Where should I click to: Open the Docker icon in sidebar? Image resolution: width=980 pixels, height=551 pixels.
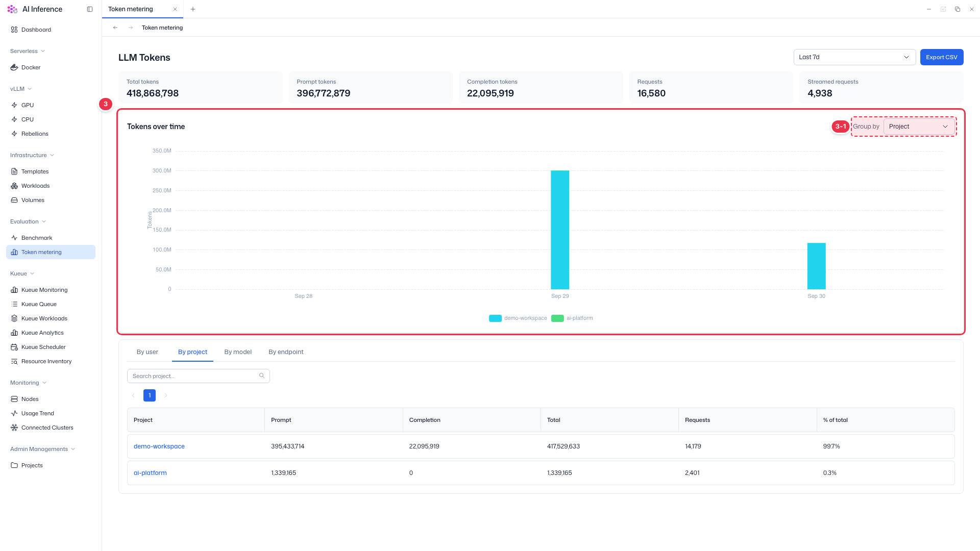tap(14, 67)
